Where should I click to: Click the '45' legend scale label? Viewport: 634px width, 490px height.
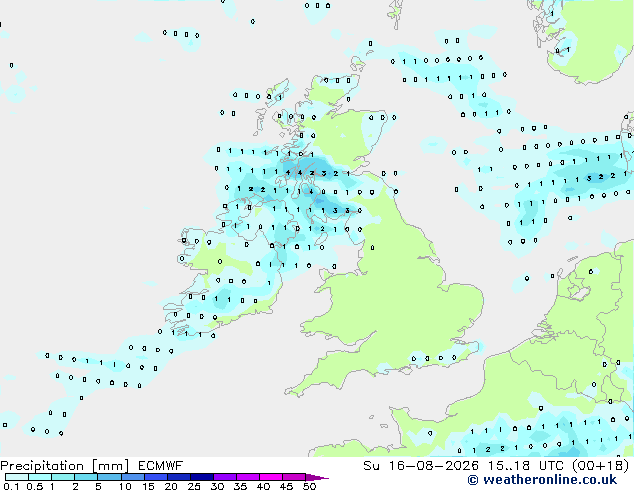(x=286, y=486)
